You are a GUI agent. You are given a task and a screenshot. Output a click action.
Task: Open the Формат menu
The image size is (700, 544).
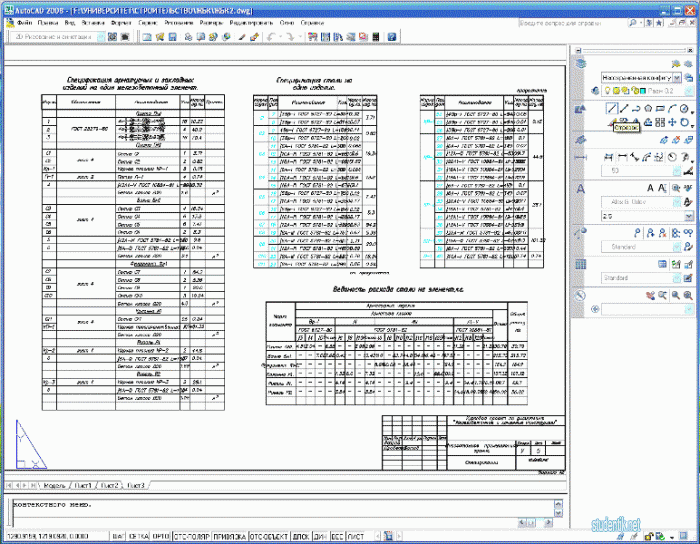click(x=121, y=22)
